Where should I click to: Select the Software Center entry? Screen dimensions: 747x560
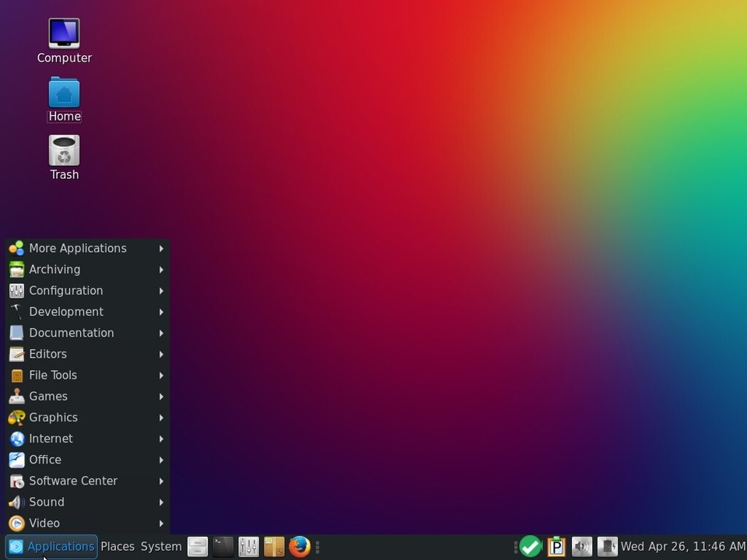tap(73, 481)
